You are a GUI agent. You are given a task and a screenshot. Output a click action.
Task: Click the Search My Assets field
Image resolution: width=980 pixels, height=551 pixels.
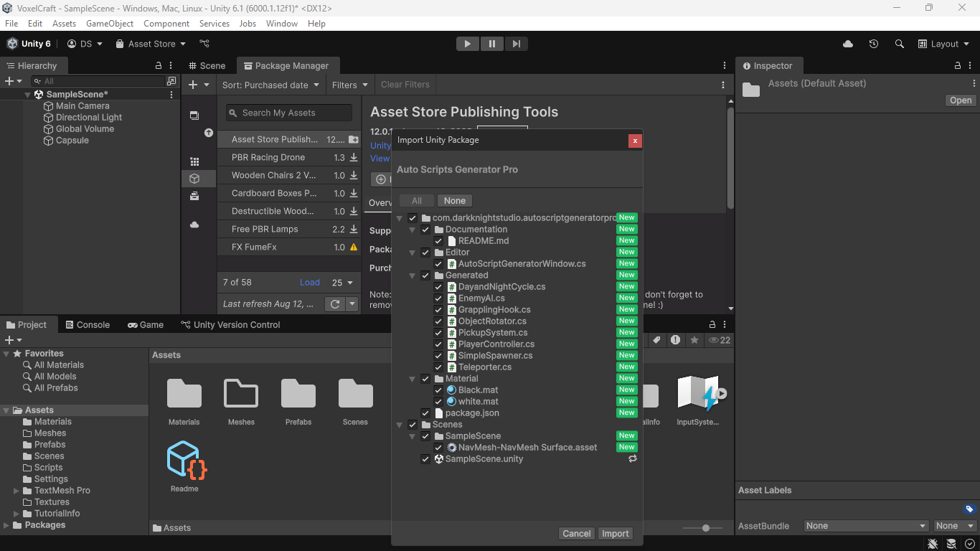click(289, 113)
